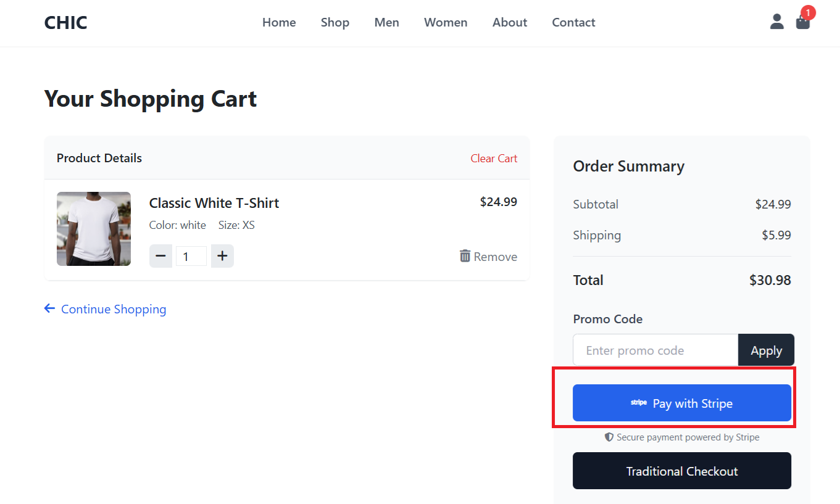Image resolution: width=840 pixels, height=504 pixels.
Task: Focus the promo code input field
Action: [655, 350]
